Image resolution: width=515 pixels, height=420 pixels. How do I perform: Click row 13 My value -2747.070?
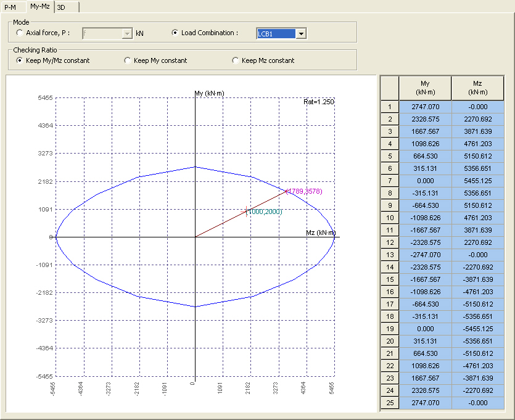[425, 255]
